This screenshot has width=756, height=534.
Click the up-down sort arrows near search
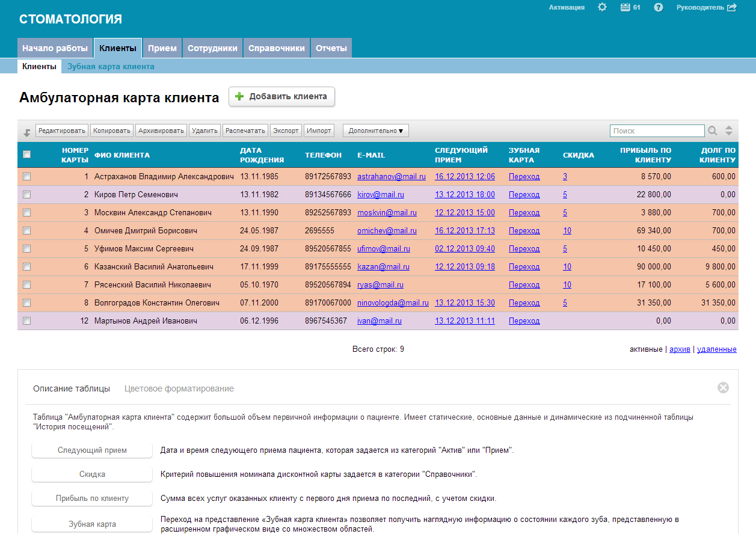(x=728, y=130)
